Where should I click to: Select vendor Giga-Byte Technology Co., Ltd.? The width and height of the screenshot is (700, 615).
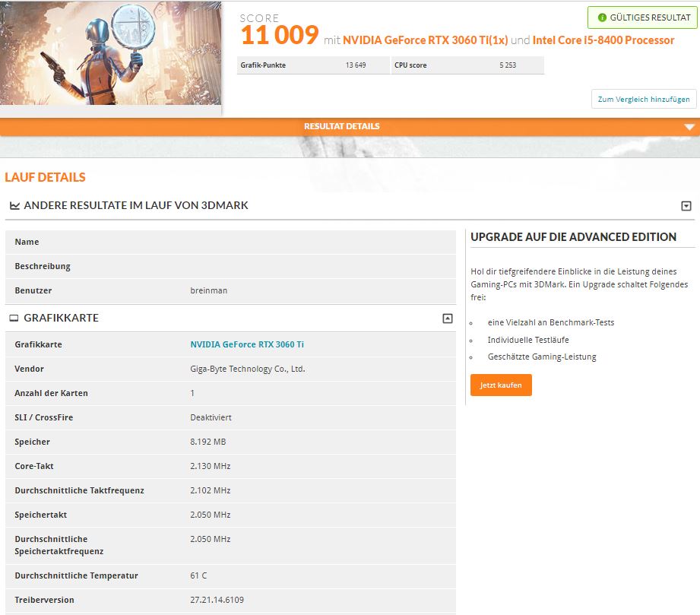click(247, 369)
